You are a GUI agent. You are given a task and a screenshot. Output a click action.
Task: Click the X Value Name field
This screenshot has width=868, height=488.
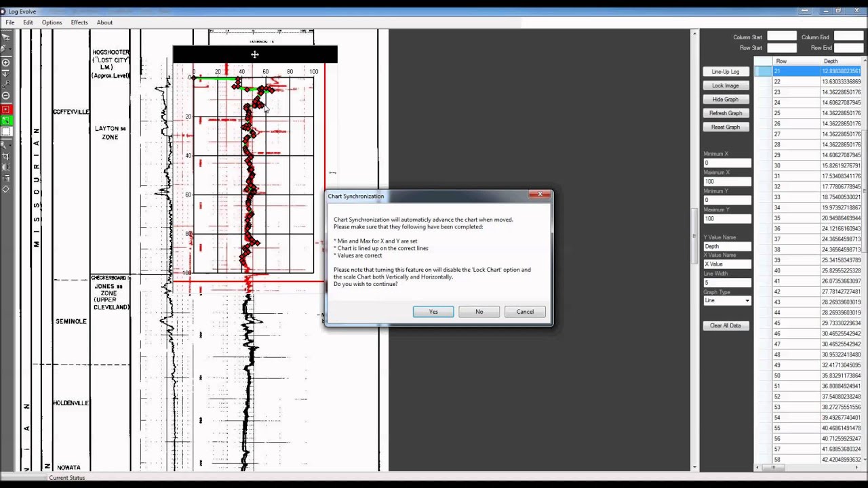(x=727, y=264)
